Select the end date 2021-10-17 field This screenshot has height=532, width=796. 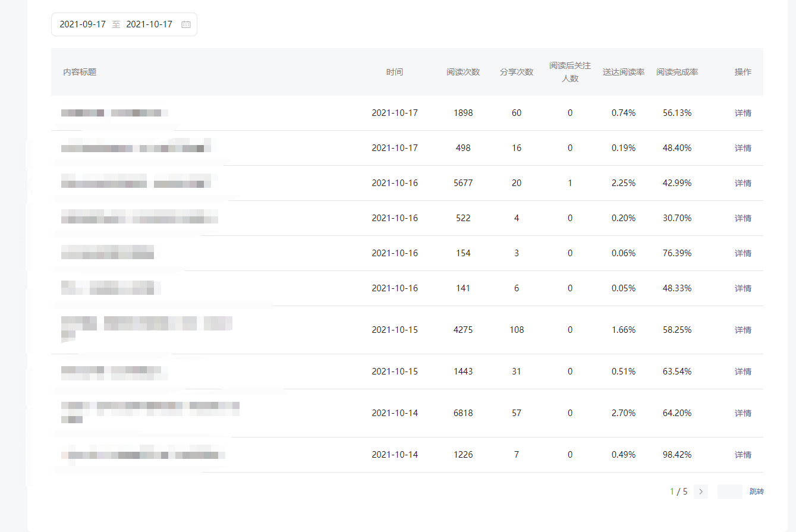click(149, 24)
